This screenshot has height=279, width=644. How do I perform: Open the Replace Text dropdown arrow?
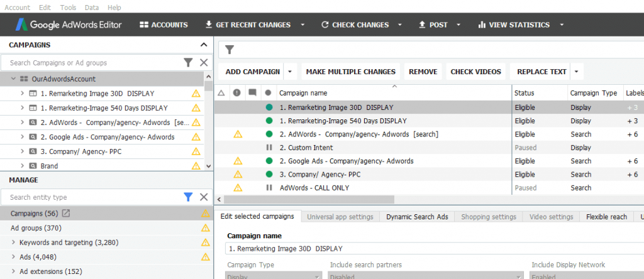(576, 72)
